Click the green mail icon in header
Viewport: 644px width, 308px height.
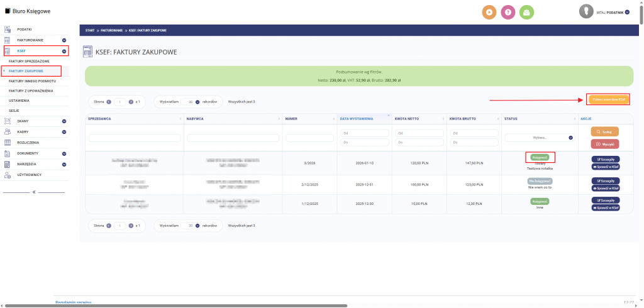click(x=528, y=11)
